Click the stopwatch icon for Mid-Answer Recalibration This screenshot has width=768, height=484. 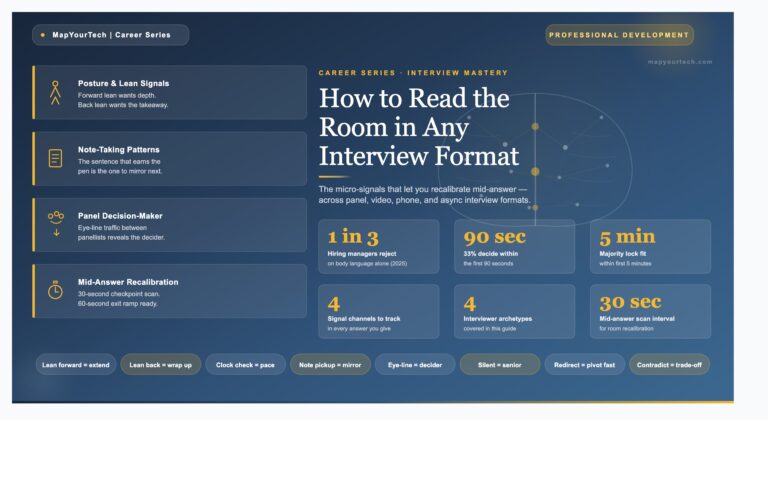click(55, 290)
